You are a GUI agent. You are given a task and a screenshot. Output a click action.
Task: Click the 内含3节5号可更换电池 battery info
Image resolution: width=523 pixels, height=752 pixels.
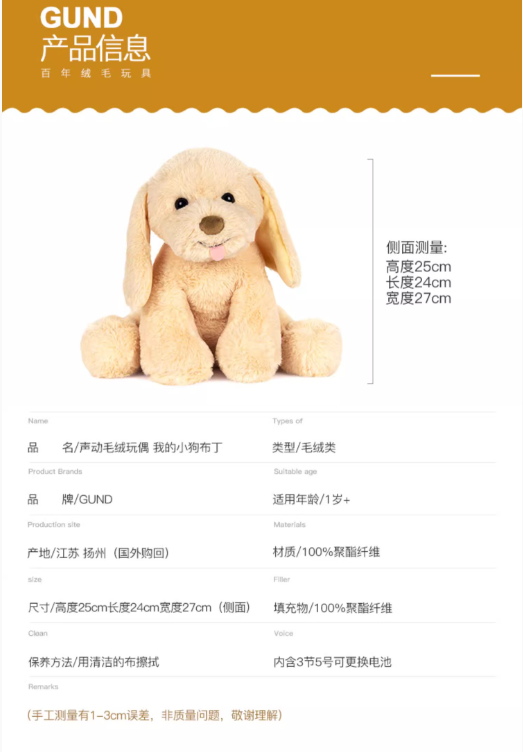click(x=332, y=662)
